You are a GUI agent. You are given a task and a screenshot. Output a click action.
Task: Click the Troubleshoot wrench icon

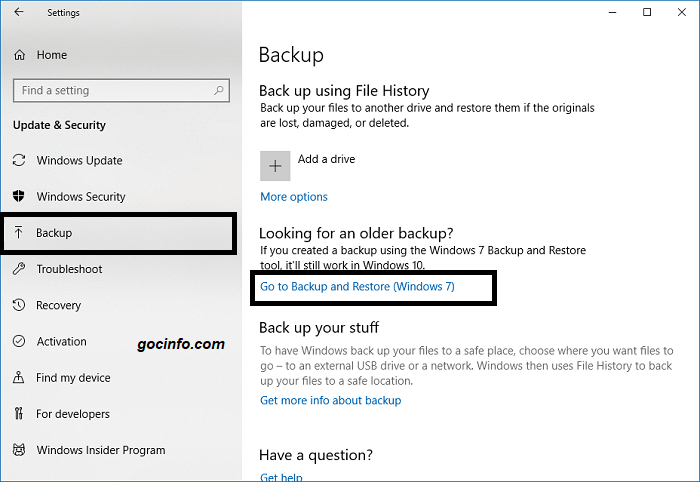19,269
